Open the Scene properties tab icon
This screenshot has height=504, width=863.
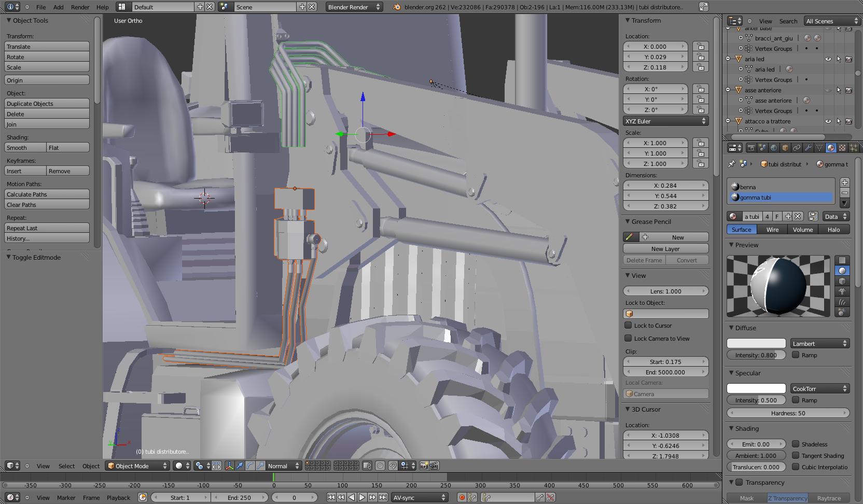(x=762, y=148)
